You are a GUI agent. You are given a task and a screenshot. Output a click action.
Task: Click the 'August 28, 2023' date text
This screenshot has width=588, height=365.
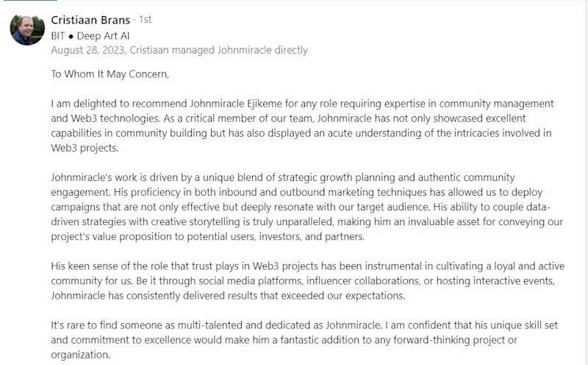tap(87, 50)
